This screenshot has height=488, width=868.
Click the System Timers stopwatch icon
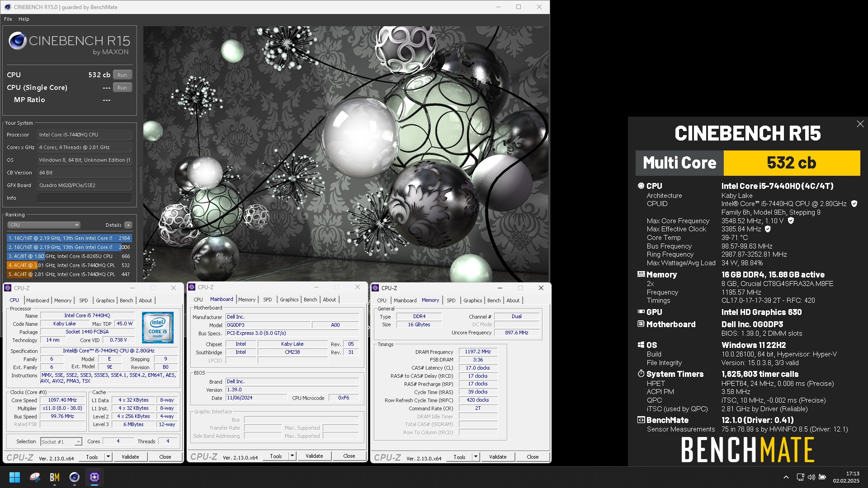pos(641,374)
